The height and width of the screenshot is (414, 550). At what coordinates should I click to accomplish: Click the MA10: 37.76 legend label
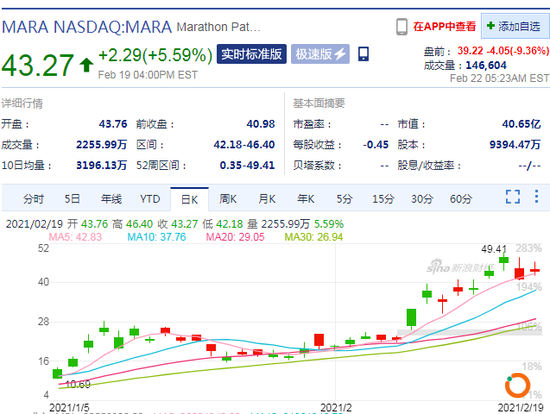click(x=156, y=237)
